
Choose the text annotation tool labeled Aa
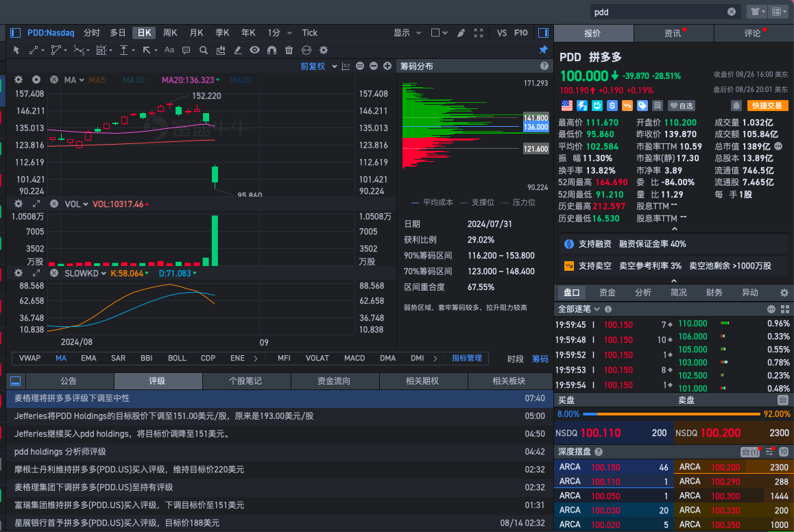[169, 50]
